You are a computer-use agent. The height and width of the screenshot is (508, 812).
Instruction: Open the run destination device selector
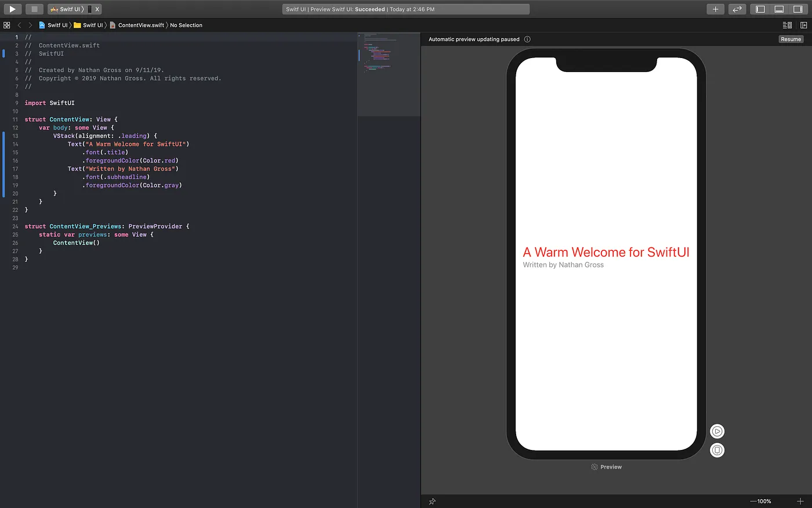pos(90,9)
